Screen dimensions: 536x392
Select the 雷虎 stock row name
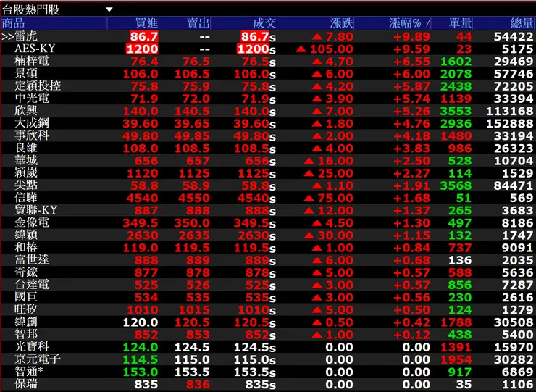[26, 36]
